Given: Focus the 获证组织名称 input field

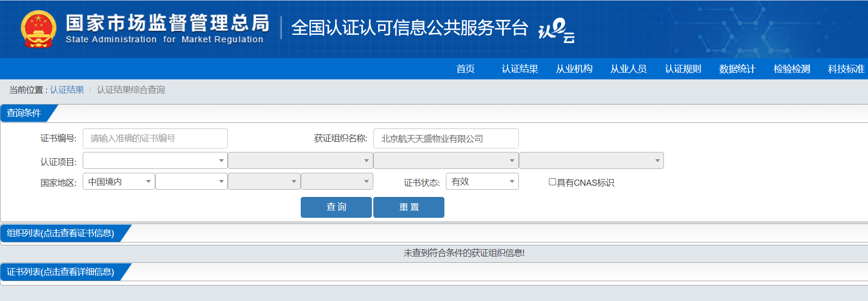Looking at the screenshot, I should [x=446, y=138].
